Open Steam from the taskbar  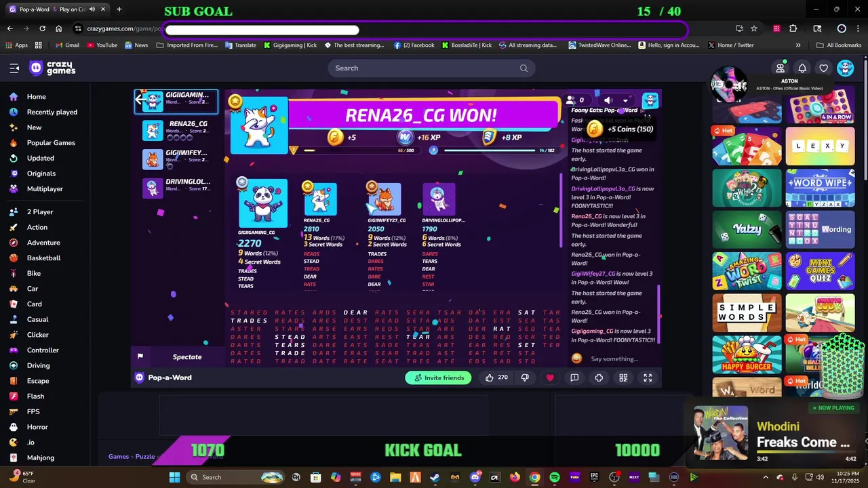[x=435, y=477]
